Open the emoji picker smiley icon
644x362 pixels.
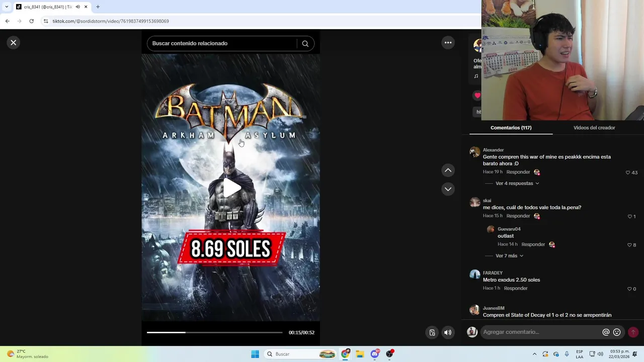[x=617, y=332]
